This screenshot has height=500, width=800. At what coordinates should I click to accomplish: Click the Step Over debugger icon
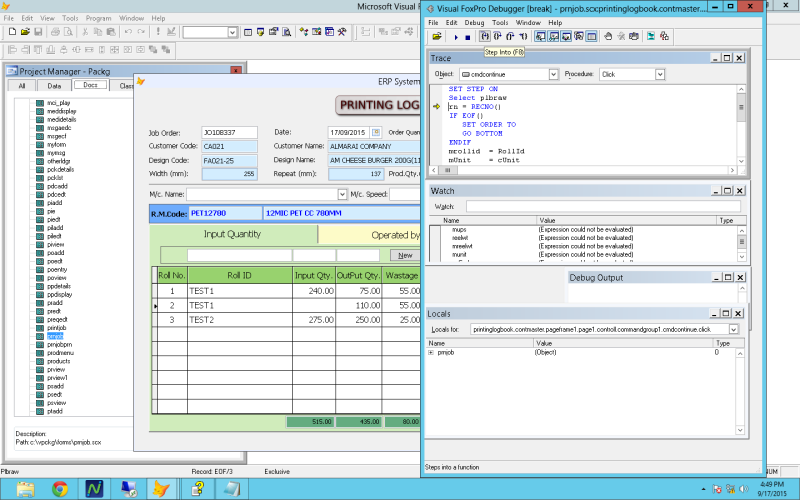point(497,36)
